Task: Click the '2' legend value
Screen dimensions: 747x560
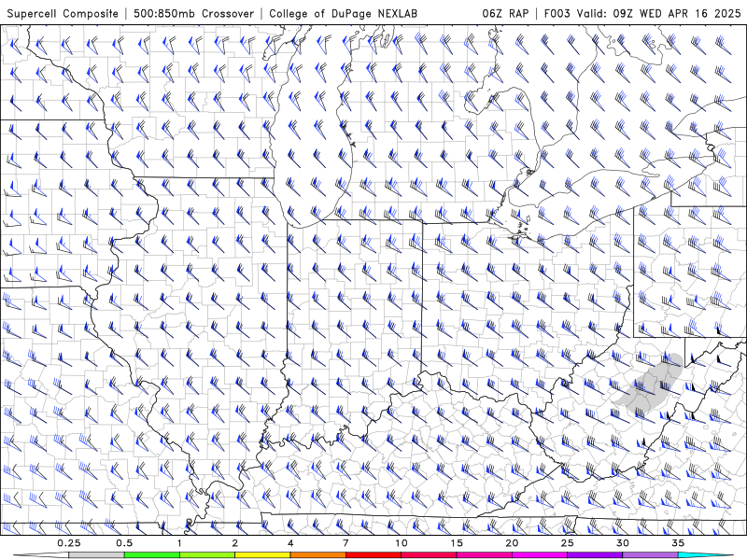Action: coord(235,543)
